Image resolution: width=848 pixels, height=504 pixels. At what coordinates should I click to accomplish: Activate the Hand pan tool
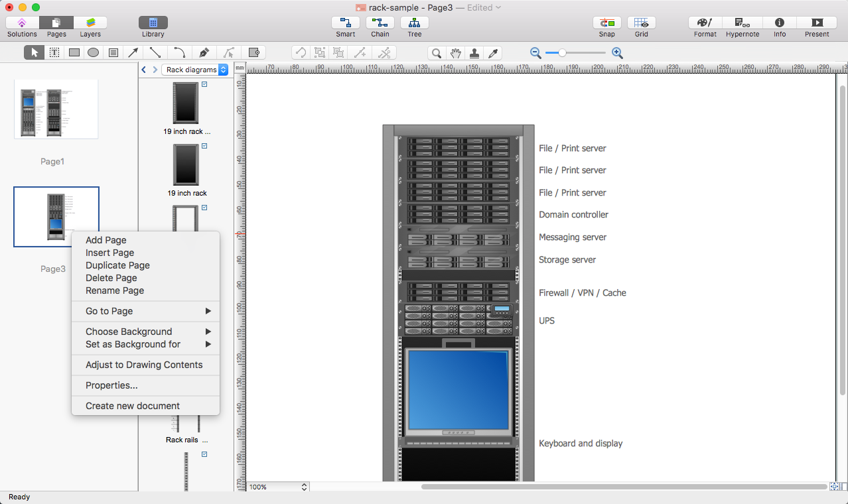click(455, 53)
